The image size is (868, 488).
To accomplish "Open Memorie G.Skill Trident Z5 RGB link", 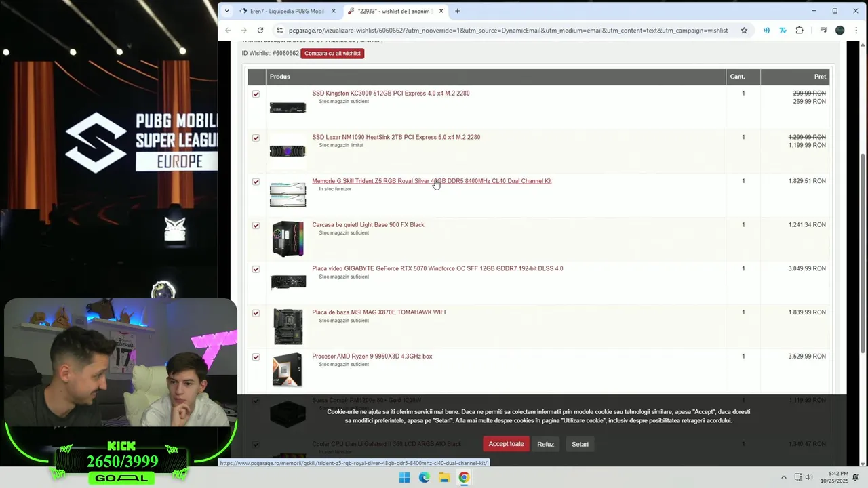I will [432, 181].
